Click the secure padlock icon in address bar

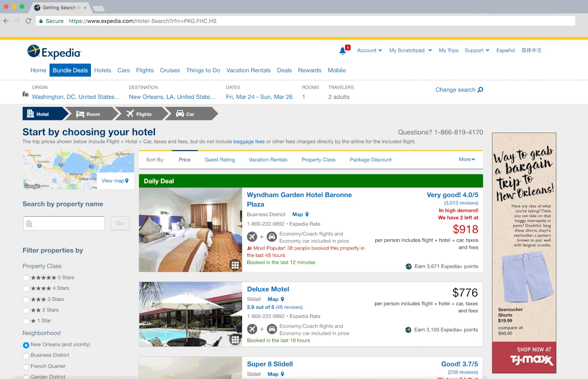point(41,21)
